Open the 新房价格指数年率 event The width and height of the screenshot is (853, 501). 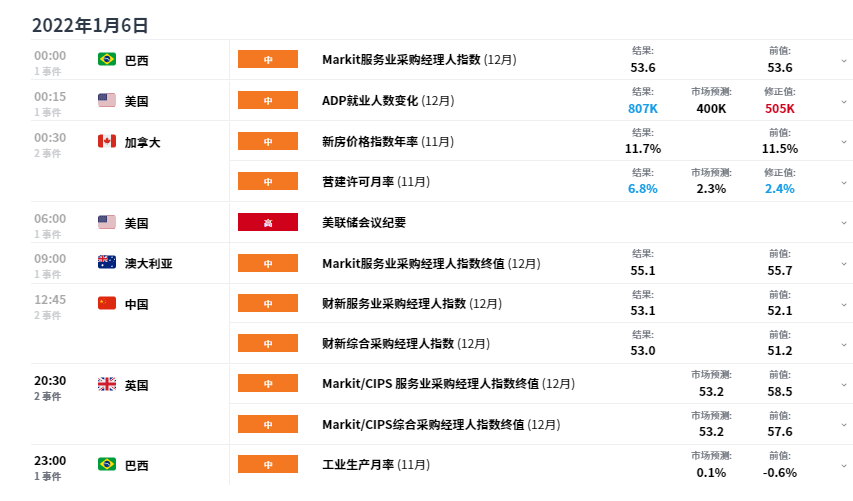click(x=388, y=142)
